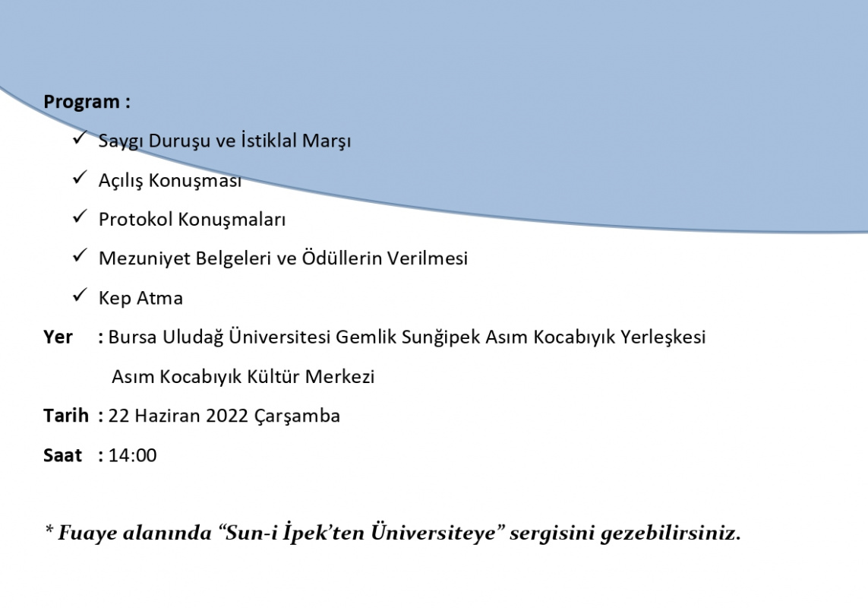
Task: Click the 'Yer' label
Action: pos(58,337)
